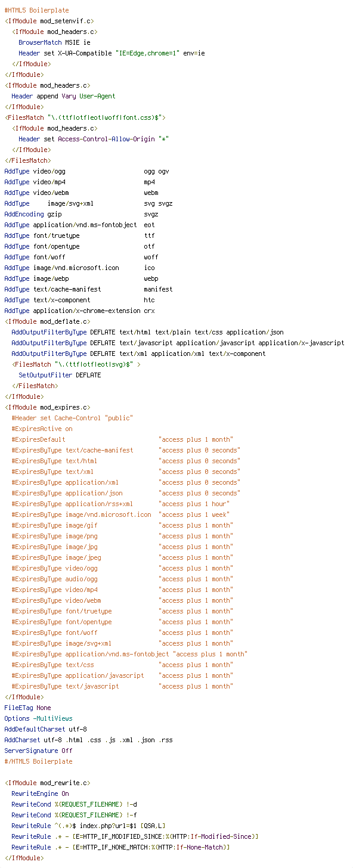Click the RewriteRule index.php?url=$1 line
The image size is (353, 868).
(x=88, y=826)
